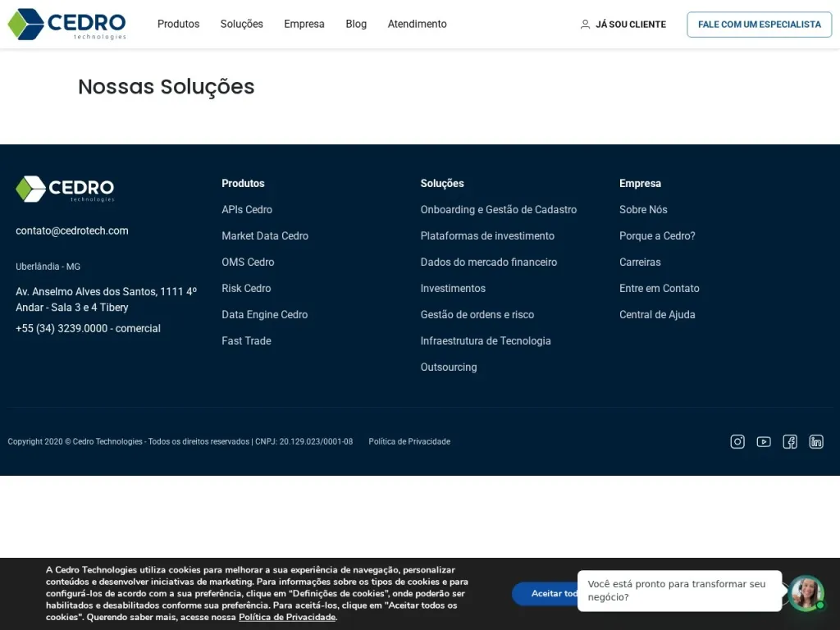Open Fast Trade link
This screenshot has height=630, width=840.
pyautogui.click(x=246, y=340)
